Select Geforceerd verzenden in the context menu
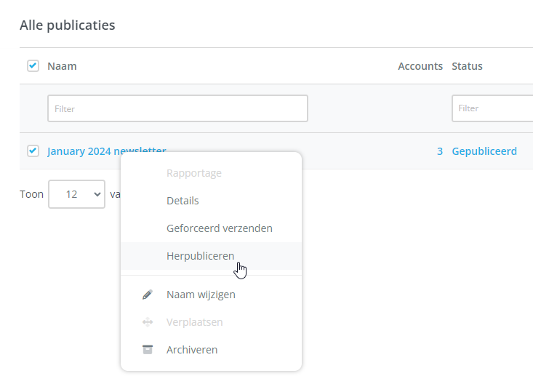533x392 pixels. point(219,228)
